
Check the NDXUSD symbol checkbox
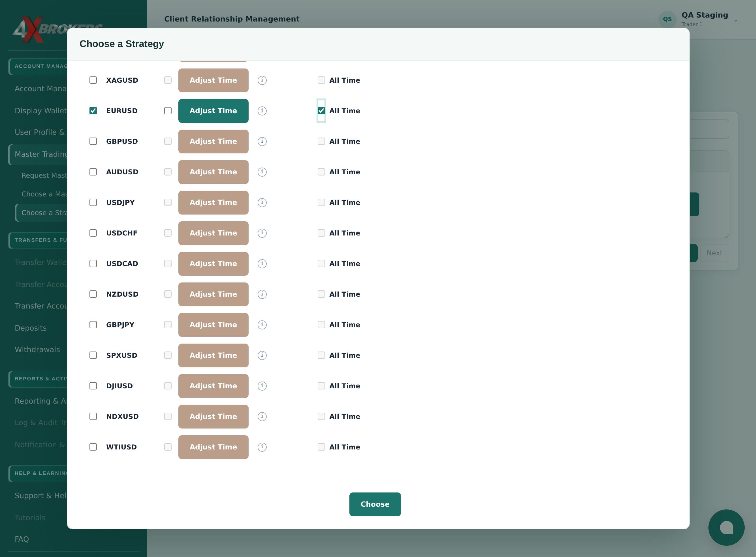point(93,416)
